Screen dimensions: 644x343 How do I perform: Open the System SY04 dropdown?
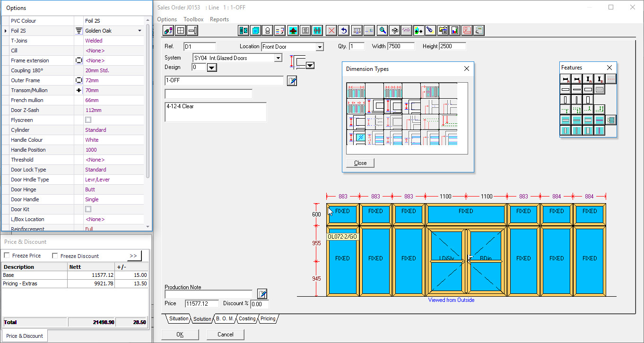pyautogui.click(x=278, y=58)
